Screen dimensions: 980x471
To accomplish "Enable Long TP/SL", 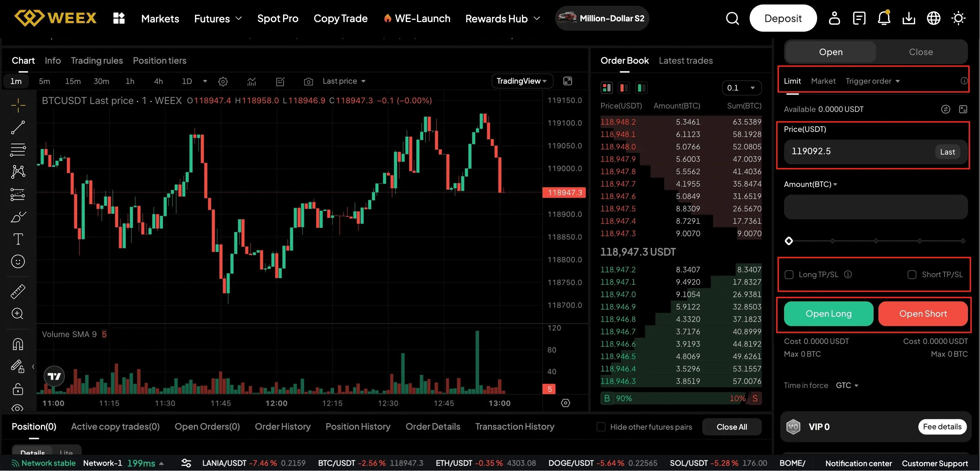I will pos(790,274).
